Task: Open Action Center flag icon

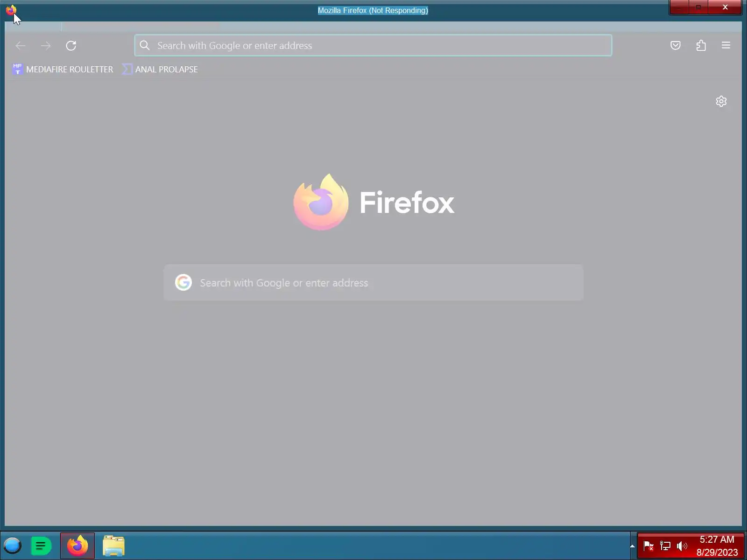Action: click(648, 546)
